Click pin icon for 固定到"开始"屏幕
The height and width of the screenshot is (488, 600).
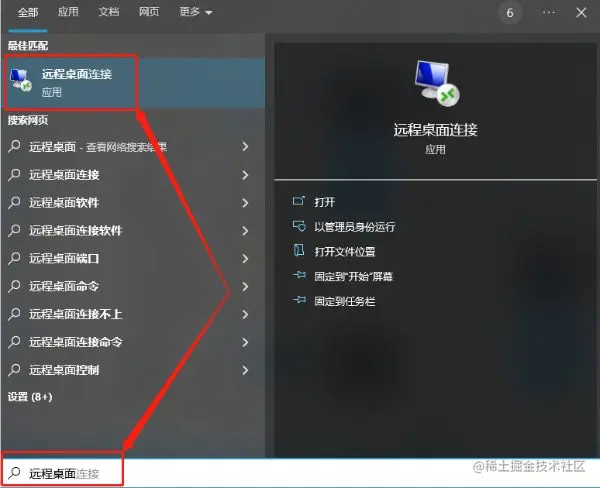(x=299, y=276)
